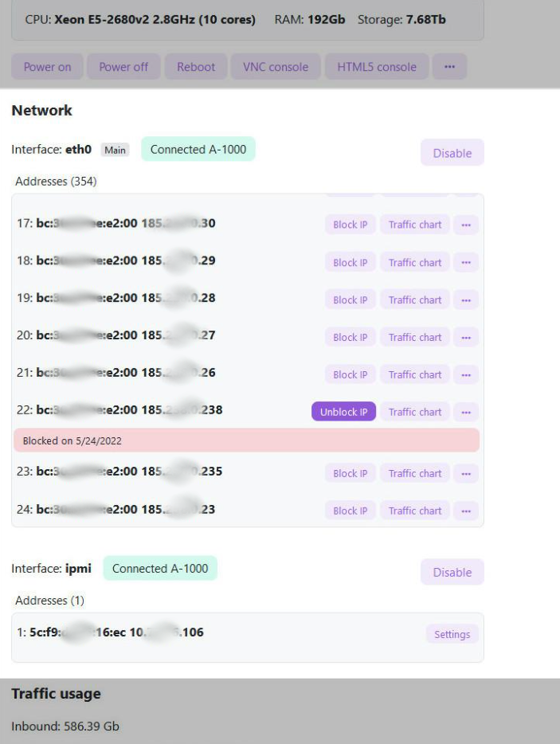The width and height of the screenshot is (560, 744).
Task: Block IP for address 18
Action: tap(350, 262)
